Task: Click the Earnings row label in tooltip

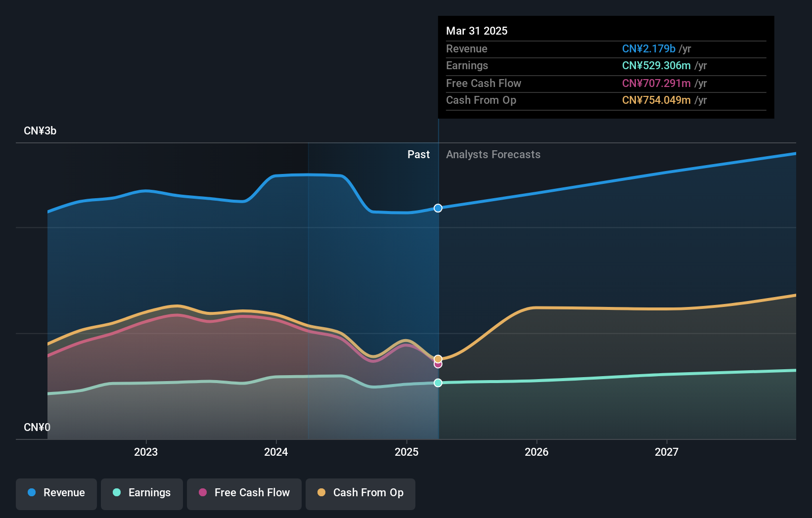Action: coord(467,65)
